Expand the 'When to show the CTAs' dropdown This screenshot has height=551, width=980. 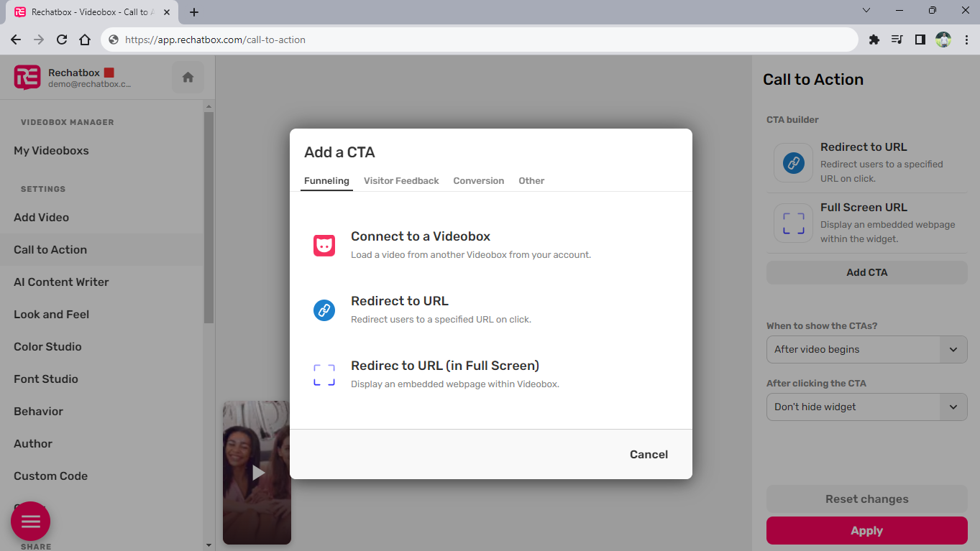(x=866, y=350)
